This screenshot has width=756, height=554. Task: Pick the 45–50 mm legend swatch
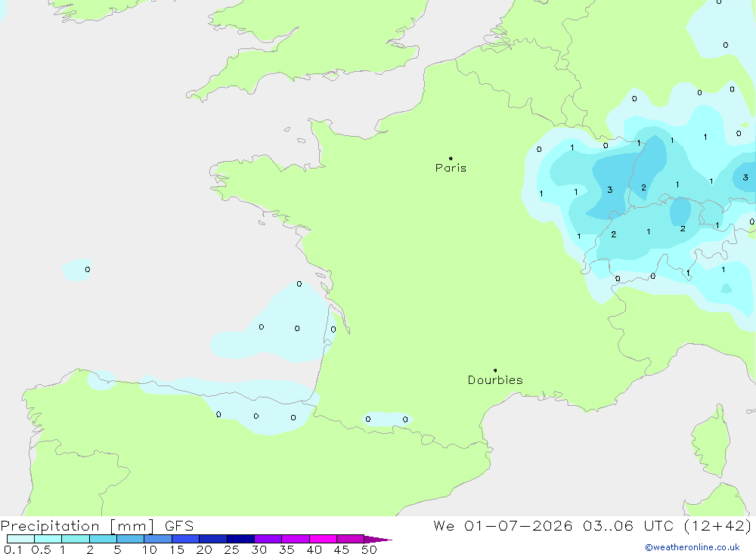click(351, 539)
